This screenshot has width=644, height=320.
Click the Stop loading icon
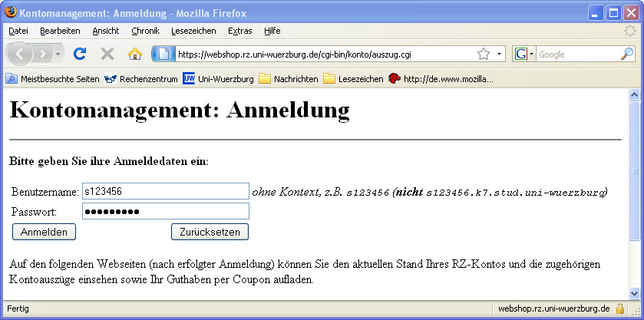[x=107, y=54]
